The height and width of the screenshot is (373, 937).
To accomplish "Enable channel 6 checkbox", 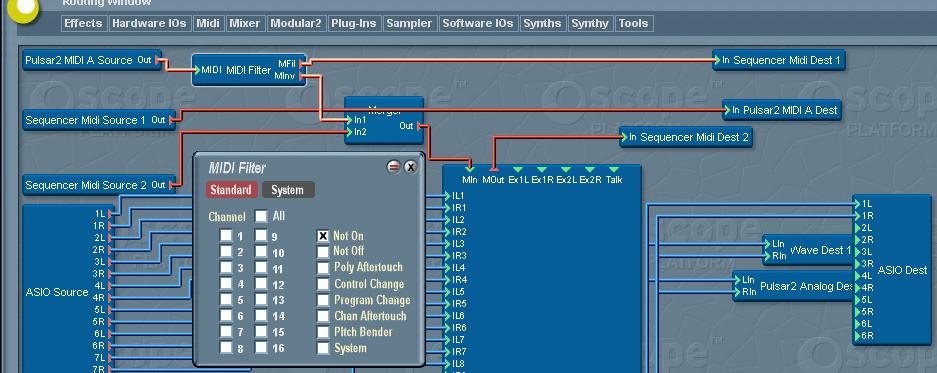I will point(226,315).
